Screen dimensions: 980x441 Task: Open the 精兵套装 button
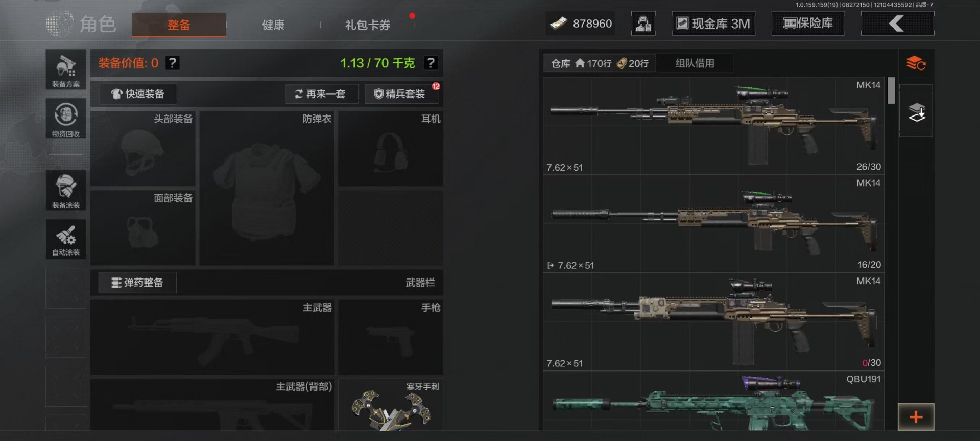point(401,94)
